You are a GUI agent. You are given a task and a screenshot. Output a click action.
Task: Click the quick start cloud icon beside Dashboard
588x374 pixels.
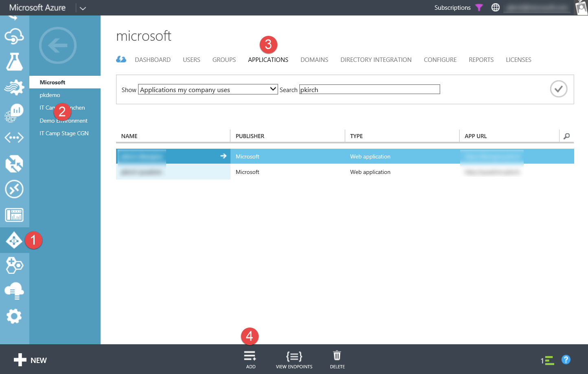121,59
